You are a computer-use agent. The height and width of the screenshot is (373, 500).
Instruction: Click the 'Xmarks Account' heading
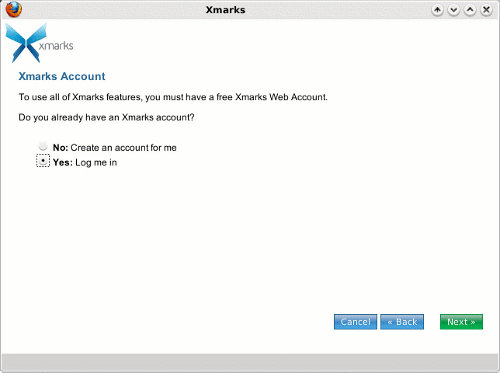62,76
